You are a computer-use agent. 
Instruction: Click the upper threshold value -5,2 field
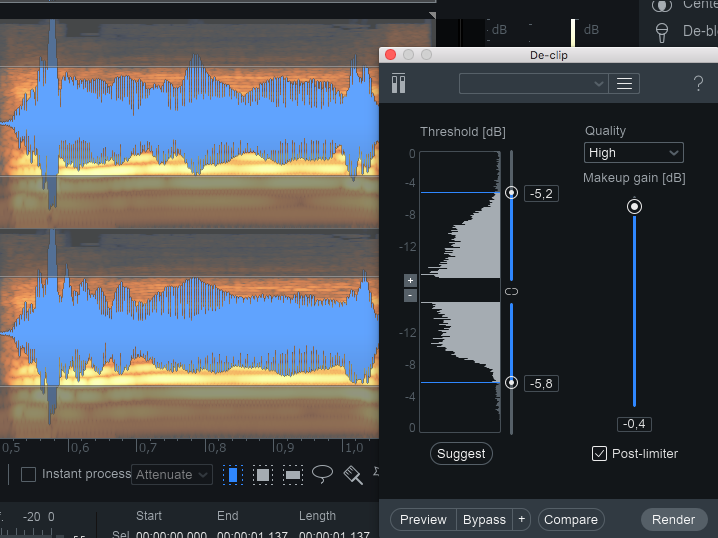point(541,194)
